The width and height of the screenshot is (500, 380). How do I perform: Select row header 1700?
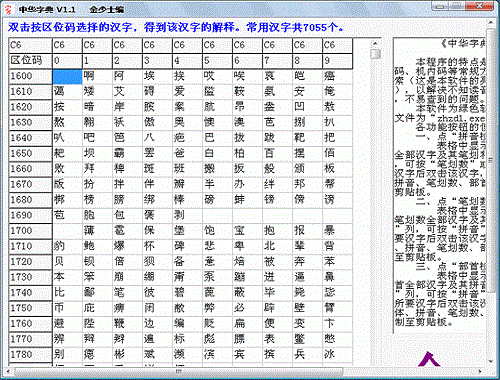point(31,231)
